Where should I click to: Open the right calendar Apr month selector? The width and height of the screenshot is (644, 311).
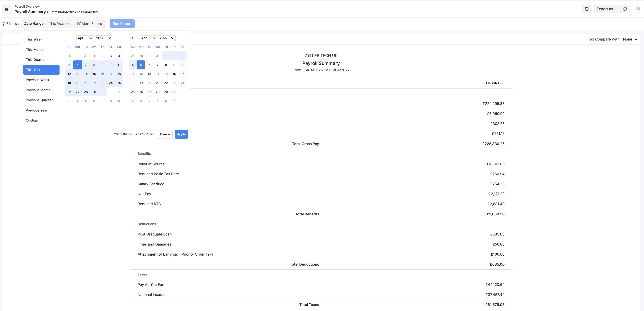point(148,38)
